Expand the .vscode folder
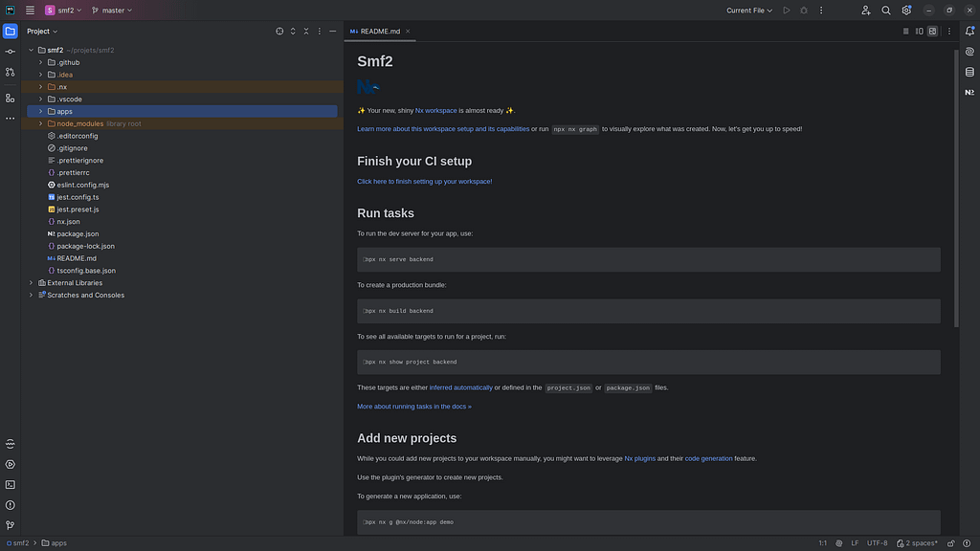Screen dimensions: 980x551 41,99
